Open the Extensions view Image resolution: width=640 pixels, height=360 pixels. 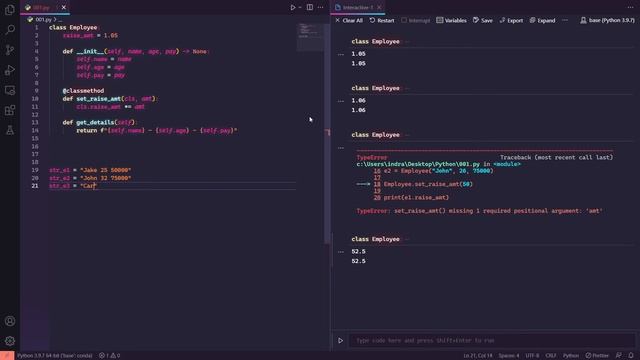coord(10,110)
